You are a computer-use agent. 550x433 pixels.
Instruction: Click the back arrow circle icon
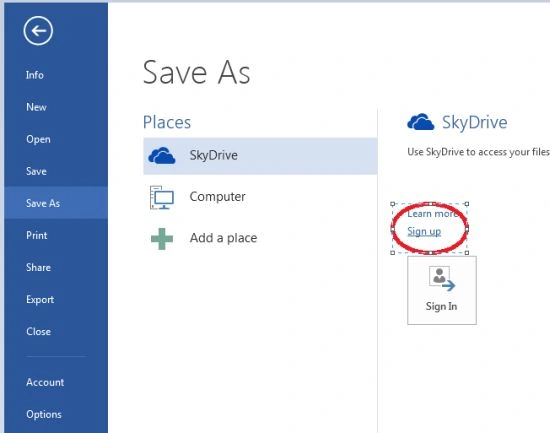(x=38, y=31)
